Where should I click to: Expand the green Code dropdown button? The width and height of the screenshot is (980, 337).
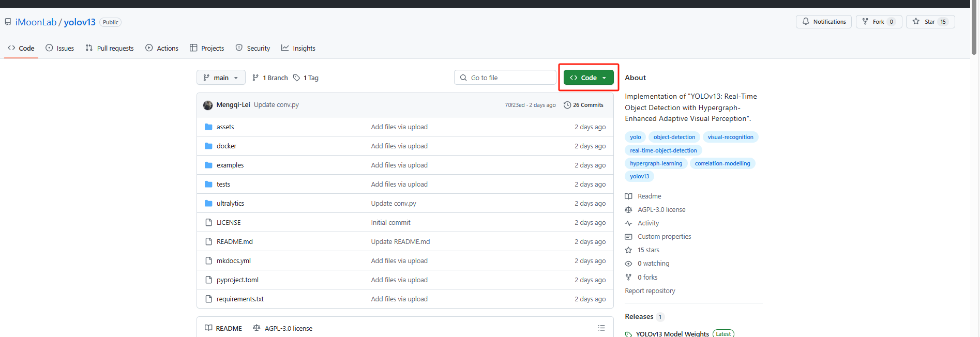(x=589, y=78)
